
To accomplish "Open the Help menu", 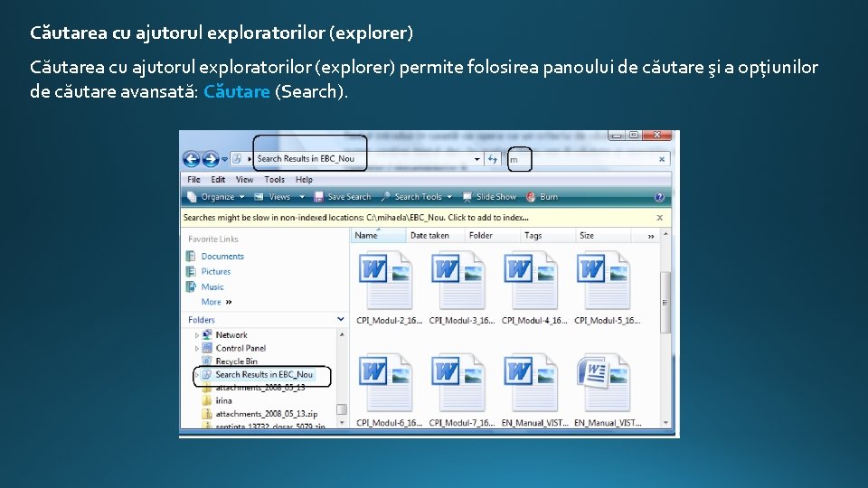I will click(x=304, y=180).
